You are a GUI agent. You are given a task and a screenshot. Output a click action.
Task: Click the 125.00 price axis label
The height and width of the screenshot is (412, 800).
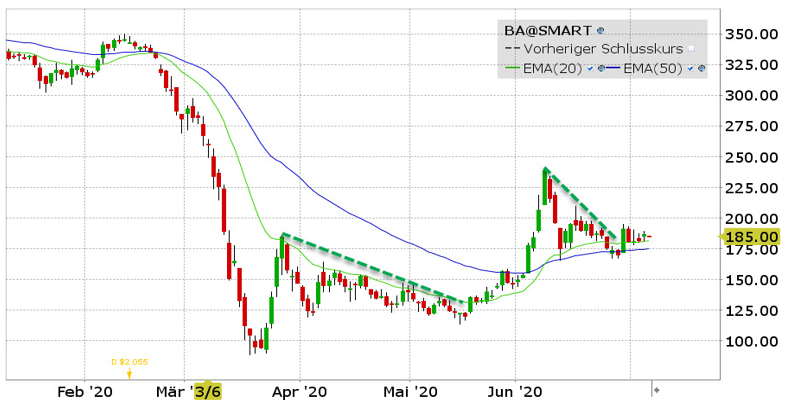point(752,311)
